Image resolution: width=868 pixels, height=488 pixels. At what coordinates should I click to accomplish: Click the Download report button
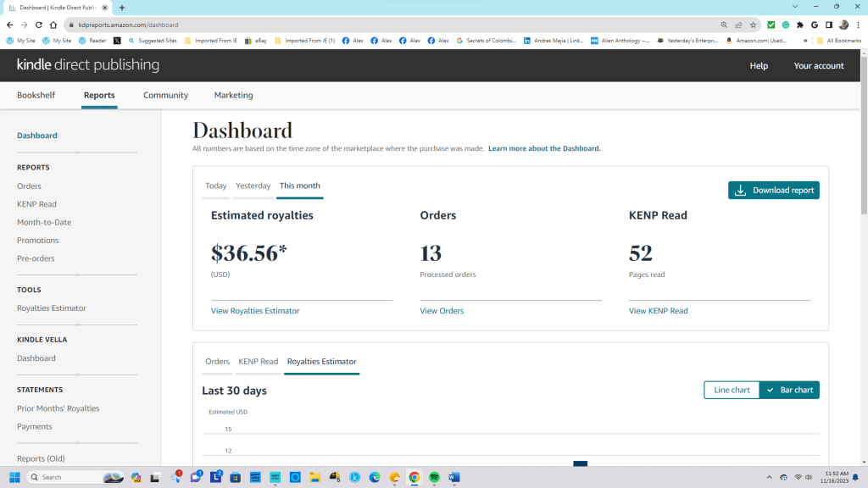click(x=775, y=191)
